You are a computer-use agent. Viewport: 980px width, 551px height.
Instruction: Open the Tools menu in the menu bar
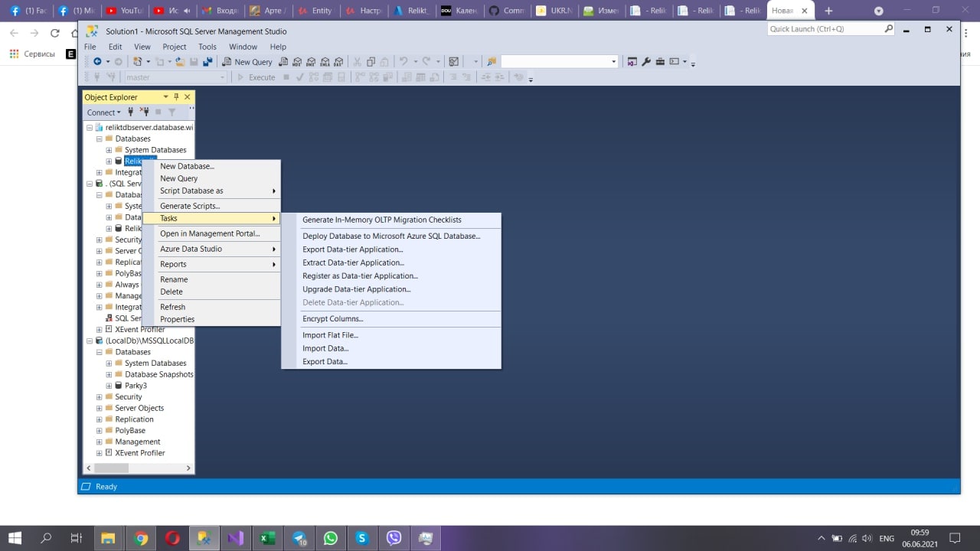tap(207, 47)
